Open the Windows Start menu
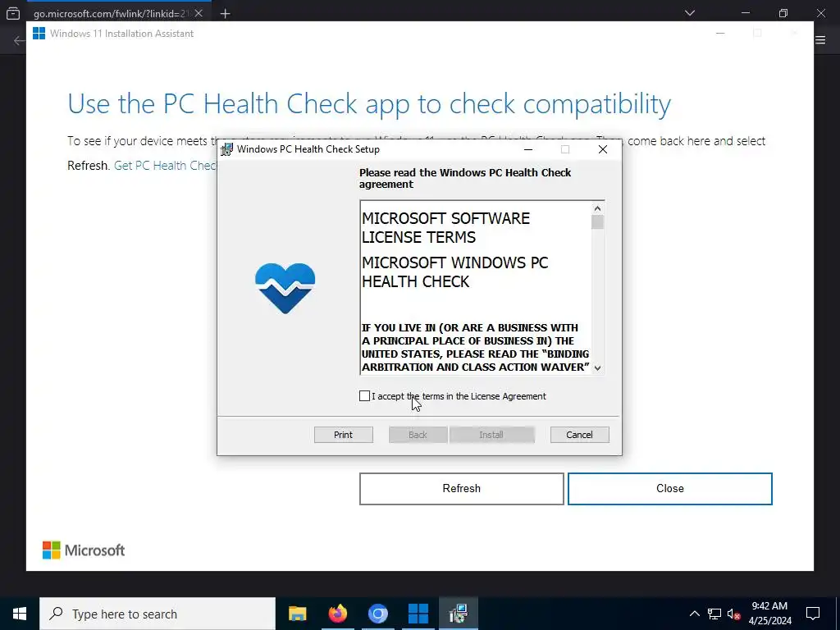The image size is (840, 630). tap(20, 614)
